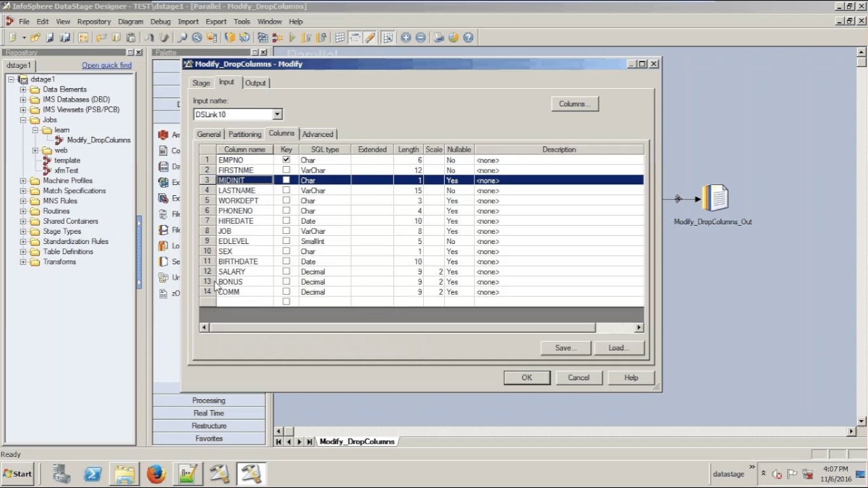Screen dimensions: 868x488
Task: Check the Key checkbox for MIDINIT
Action: coord(286,180)
